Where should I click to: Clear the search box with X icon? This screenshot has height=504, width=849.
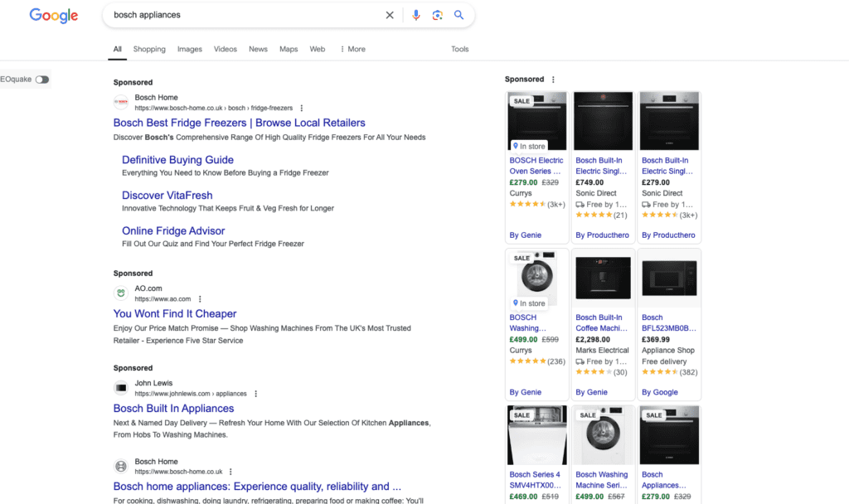pos(390,15)
